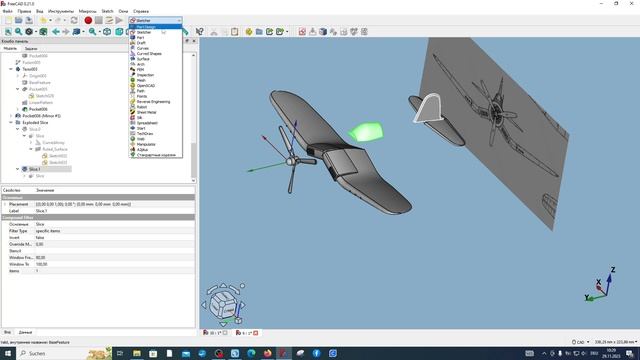Image resolution: width=640 pixels, height=360 pixels.
Task: Switch to the Модель tab
Action: tap(10, 49)
